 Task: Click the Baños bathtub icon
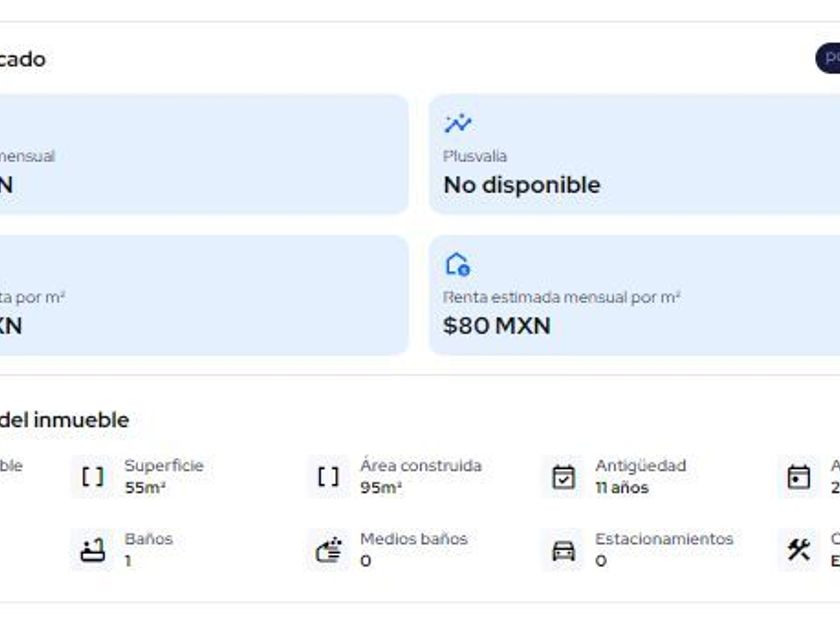(x=93, y=550)
